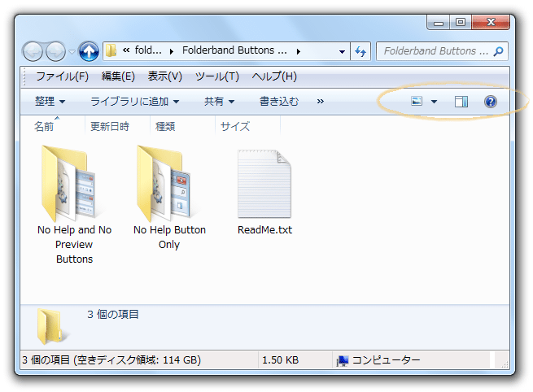The image size is (533, 392).
Task: Select the 'fold...' breadcrumb segment
Action: (x=148, y=50)
